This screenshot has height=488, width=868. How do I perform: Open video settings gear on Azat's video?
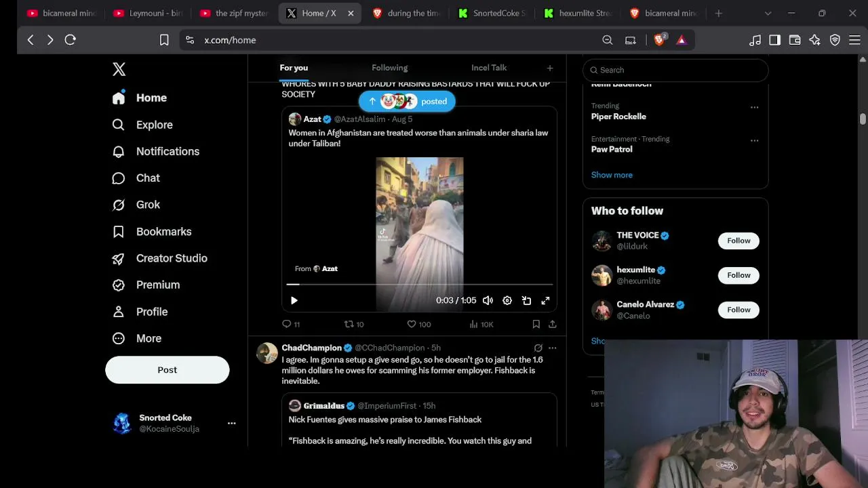tap(507, 300)
